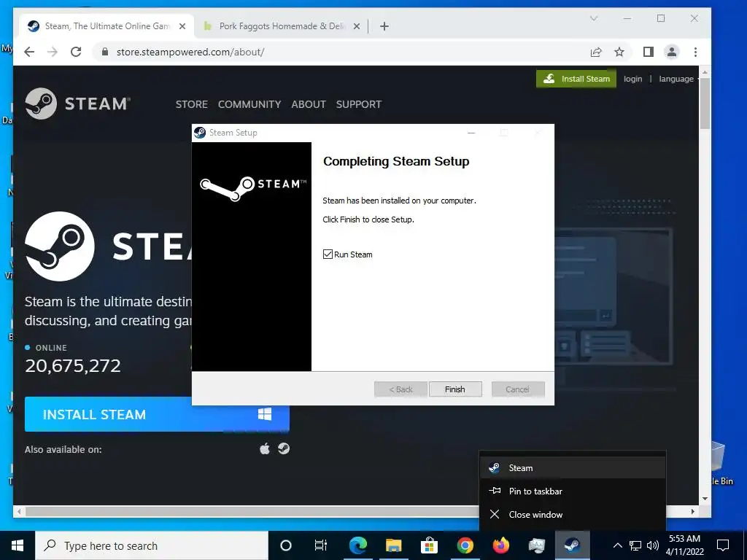Choose Pin to taskbar

[572, 491]
